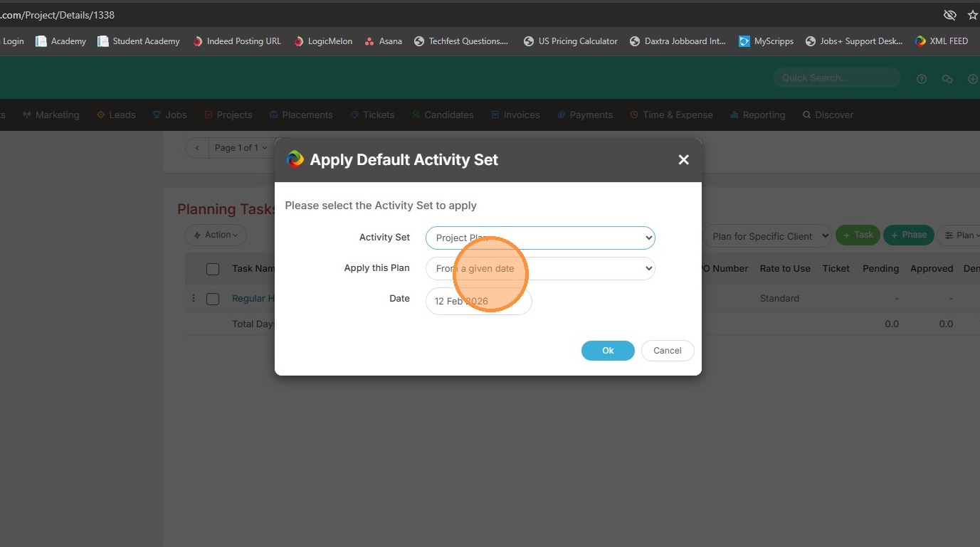This screenshot has height=547, width=980.
Task: Go to the Invoices menu
Action: point(515,115)
